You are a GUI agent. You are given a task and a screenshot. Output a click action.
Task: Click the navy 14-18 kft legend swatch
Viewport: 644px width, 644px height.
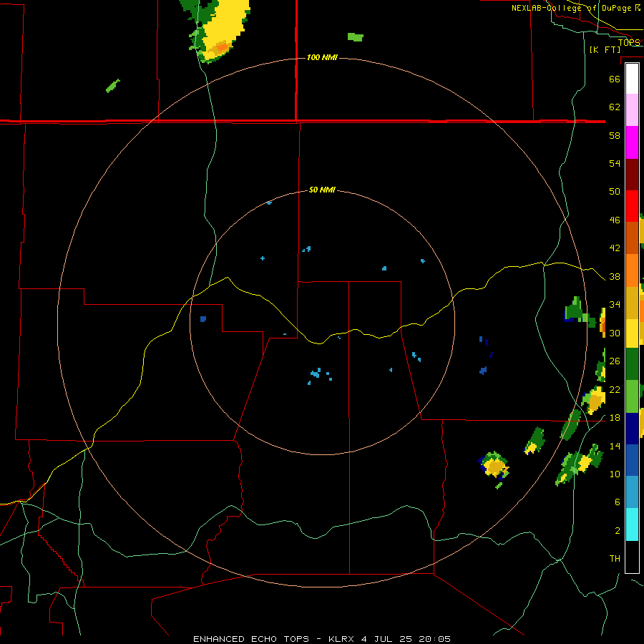632,429
